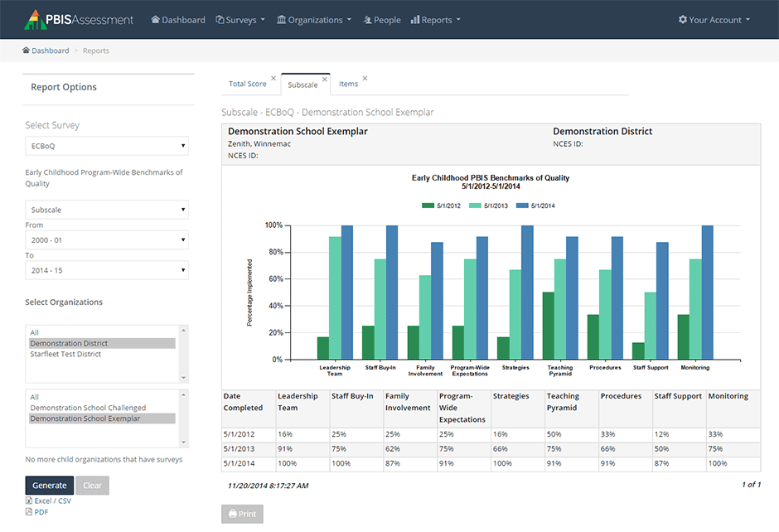Image resolution: width=779 pixels, height=532 pixels.
Task: Go to the People page
Action: (x=382, y=20)
